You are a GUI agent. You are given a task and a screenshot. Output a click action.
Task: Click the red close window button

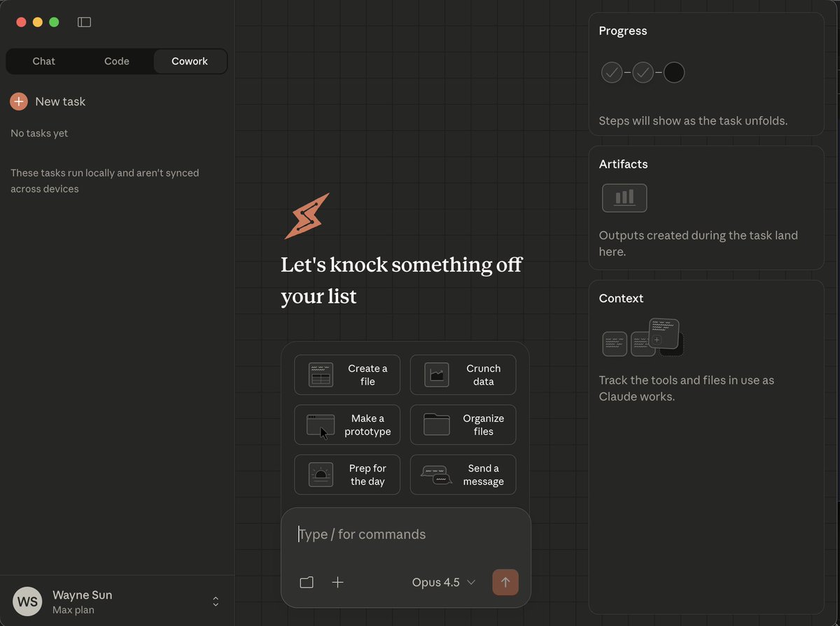point(21,22)
